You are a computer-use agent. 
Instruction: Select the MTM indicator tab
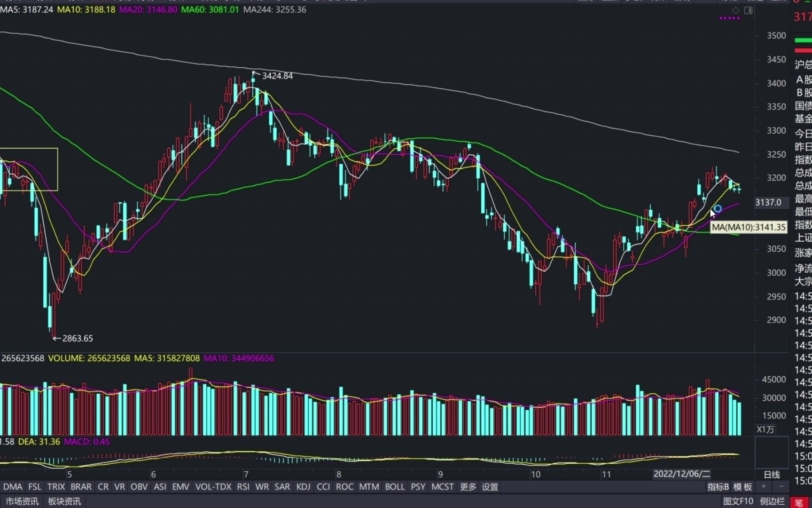coord(369,487)
